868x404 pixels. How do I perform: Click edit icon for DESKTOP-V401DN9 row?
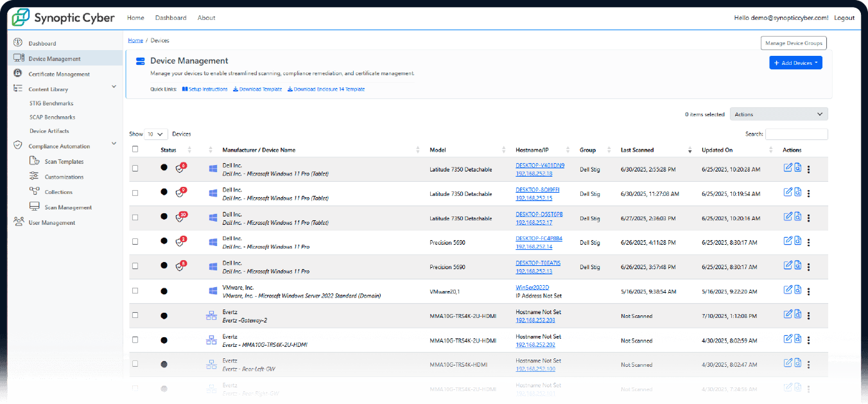pyautogui.click(x=788, y=168)
